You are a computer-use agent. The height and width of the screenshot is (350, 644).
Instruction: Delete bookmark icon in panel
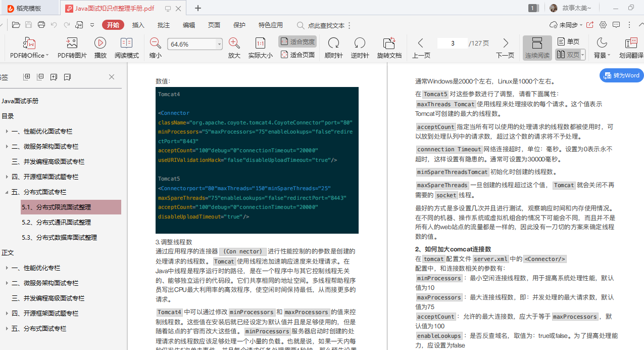[x=67, y=77]
